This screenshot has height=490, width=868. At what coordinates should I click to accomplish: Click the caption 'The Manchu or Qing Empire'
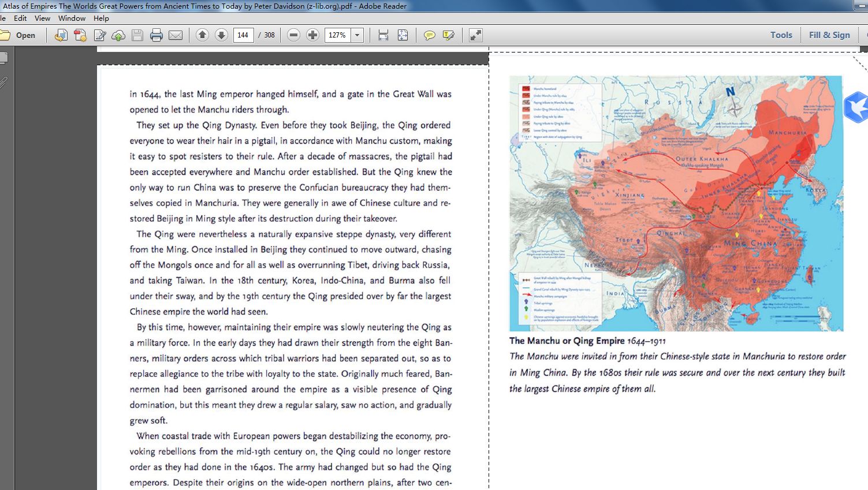click(x=567, y=341)
